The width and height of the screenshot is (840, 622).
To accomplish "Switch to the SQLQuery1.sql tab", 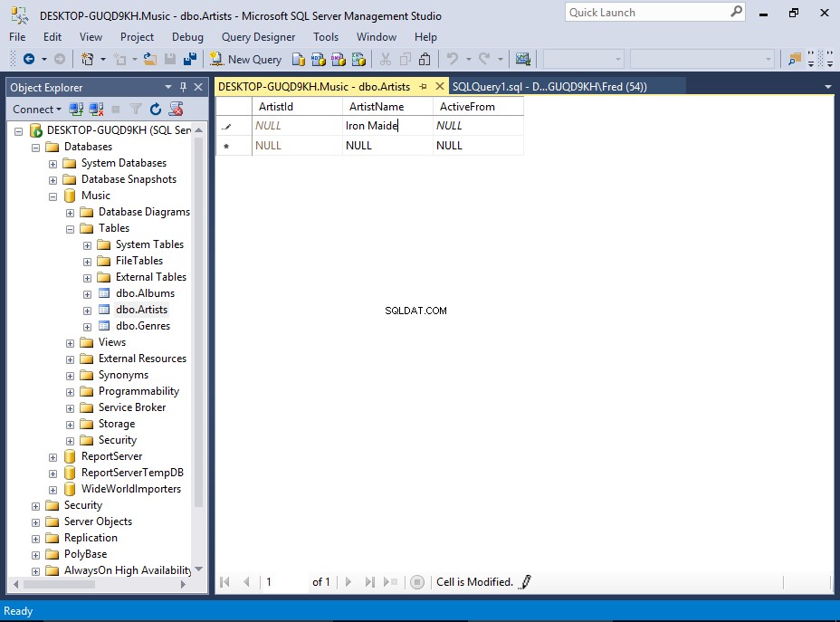I will [x=549, y=86].
